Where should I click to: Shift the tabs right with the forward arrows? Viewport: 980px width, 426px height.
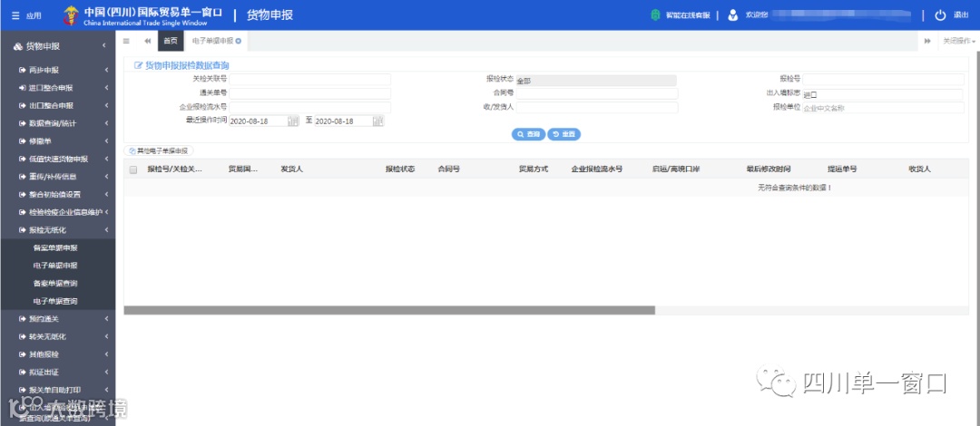(x=927, y=41)
